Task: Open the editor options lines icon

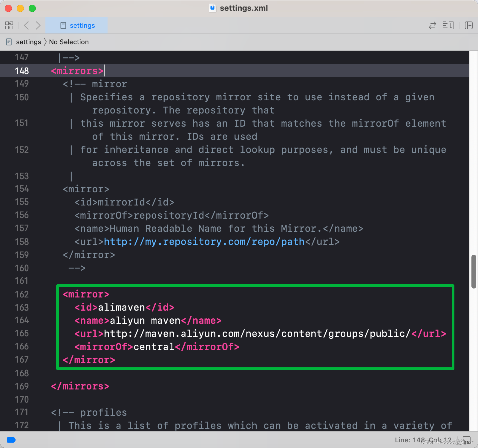Action: 448,25
